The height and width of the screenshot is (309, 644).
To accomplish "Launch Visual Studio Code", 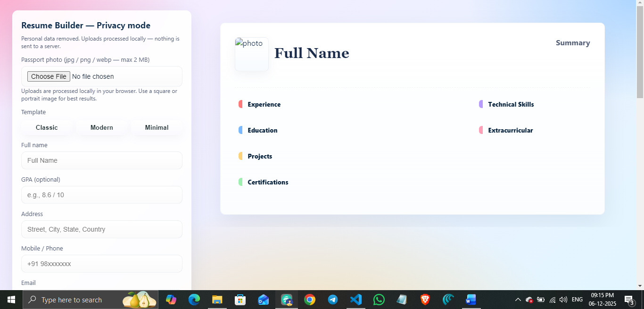I will point(355,300).
